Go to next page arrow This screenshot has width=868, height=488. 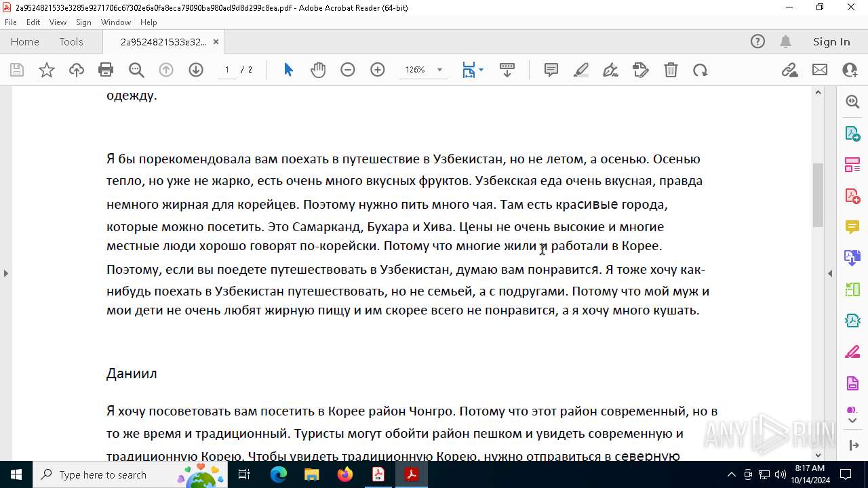pyautogui.click(x=196, y=70)
